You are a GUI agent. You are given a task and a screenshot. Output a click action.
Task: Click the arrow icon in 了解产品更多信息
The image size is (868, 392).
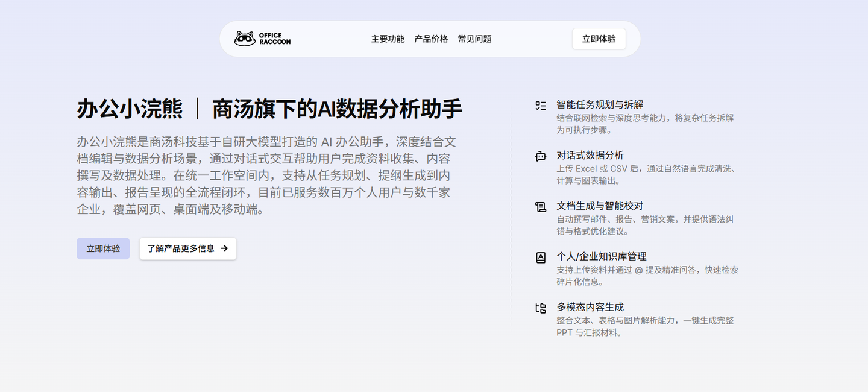point(224,248)
